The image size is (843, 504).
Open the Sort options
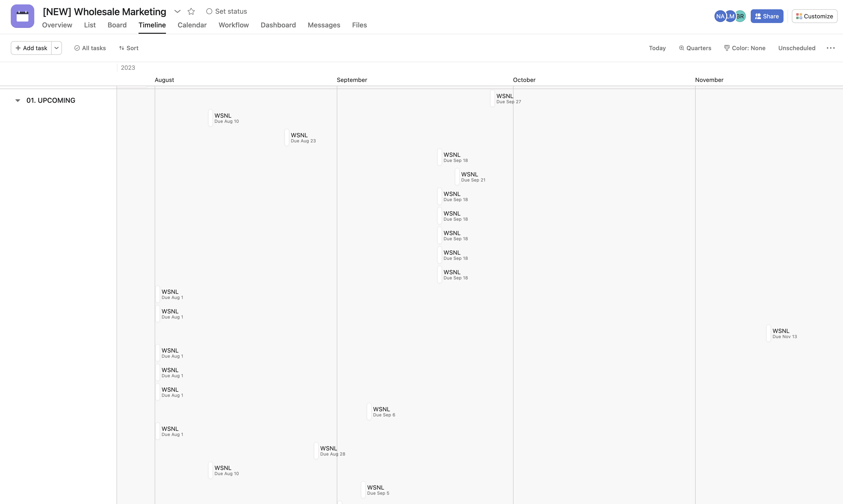[x=129, y=48]
